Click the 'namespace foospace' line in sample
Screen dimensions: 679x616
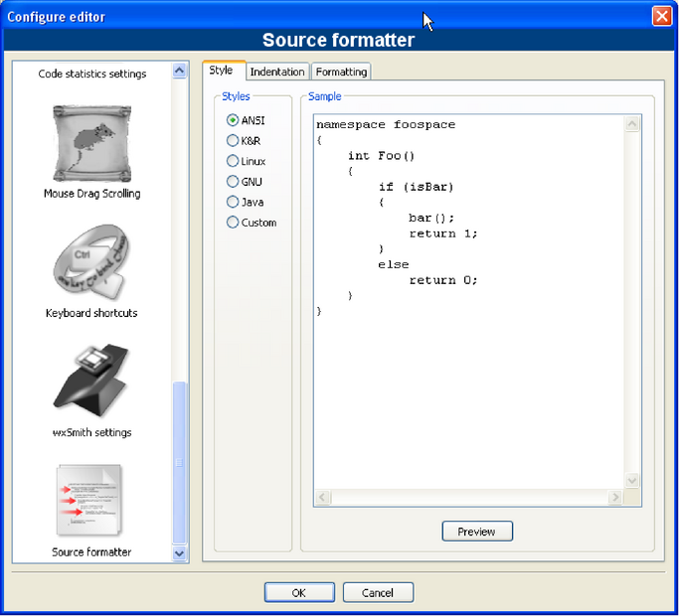point(386,124)
